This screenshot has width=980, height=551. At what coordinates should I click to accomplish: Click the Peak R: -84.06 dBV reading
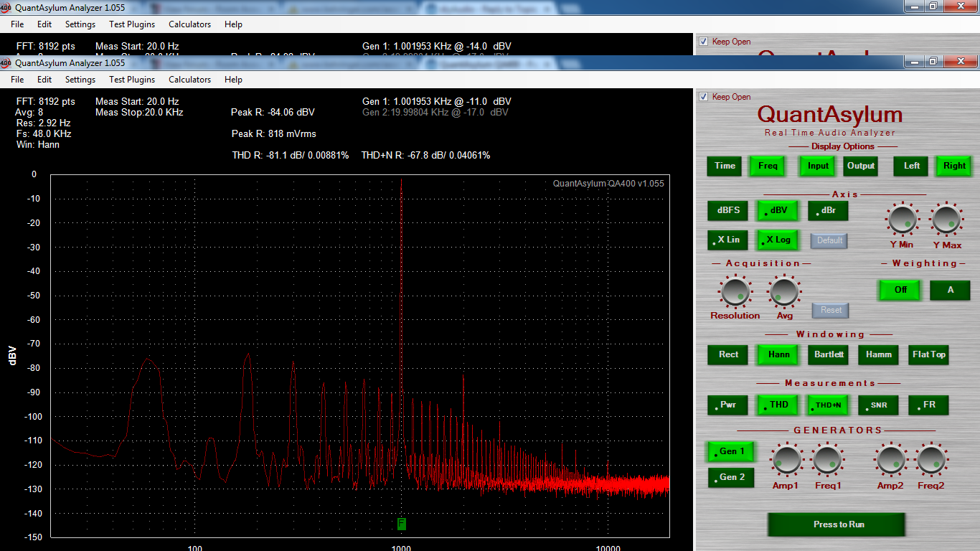273,112
